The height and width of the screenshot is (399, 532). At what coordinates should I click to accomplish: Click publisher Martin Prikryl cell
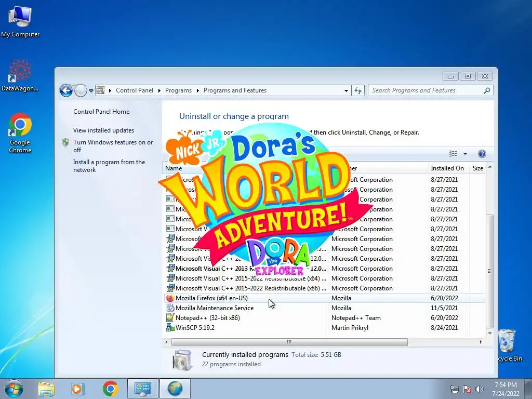point(350,328)
